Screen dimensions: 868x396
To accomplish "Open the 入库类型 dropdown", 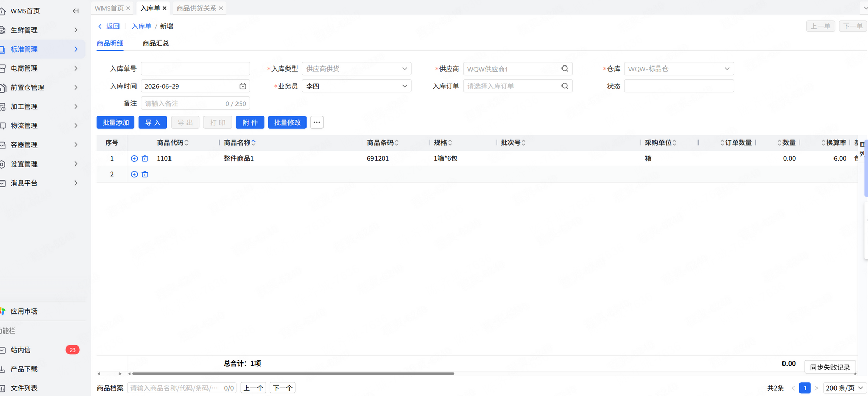I will tap(356, 69).
